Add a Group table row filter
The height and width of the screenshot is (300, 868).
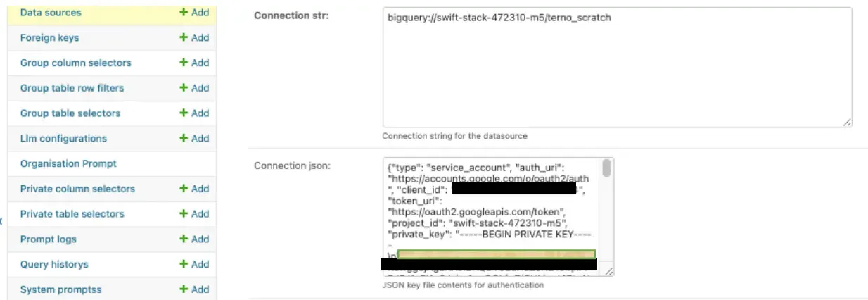point(194,88)
